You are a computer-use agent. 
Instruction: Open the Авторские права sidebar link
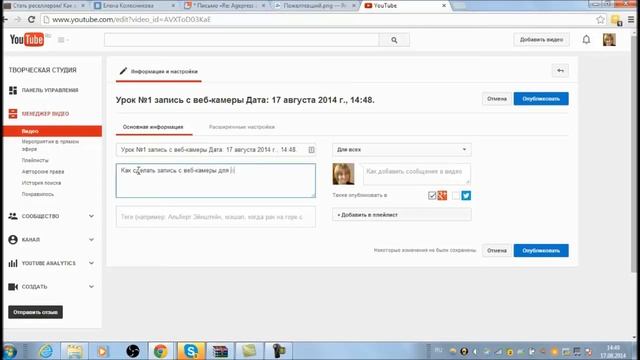tap(43, 172)
